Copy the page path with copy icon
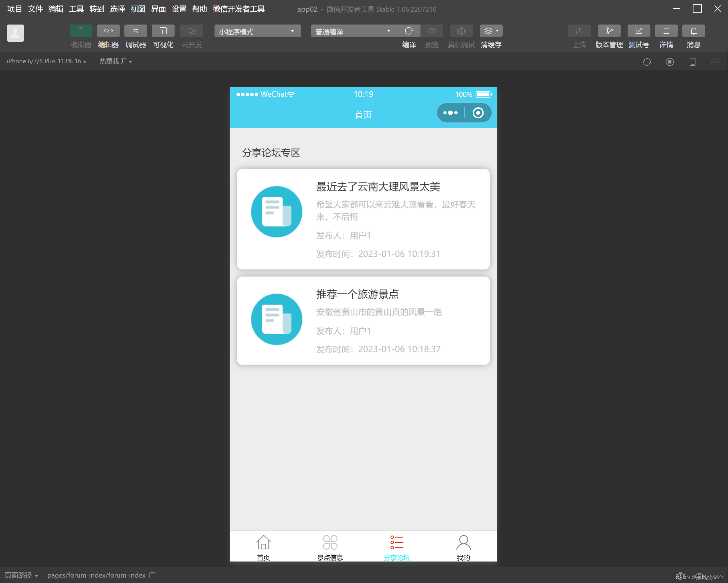Screen dimensions: 728x583 [x=153, y=576]
